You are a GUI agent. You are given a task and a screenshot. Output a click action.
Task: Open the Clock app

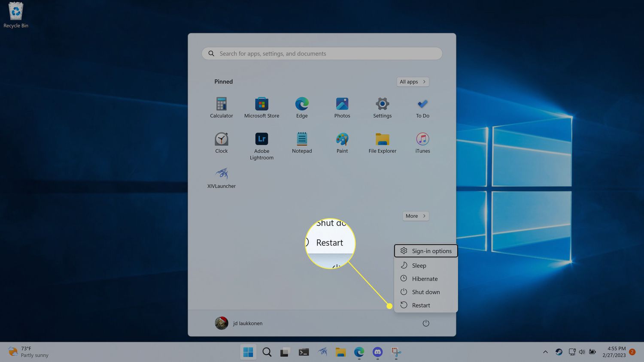(x=221, y=143)
